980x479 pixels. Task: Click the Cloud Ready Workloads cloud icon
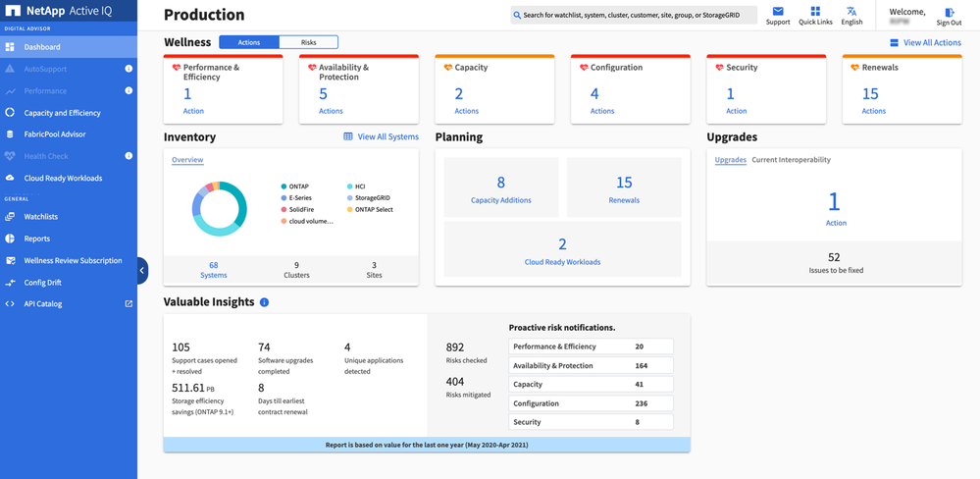10,179
